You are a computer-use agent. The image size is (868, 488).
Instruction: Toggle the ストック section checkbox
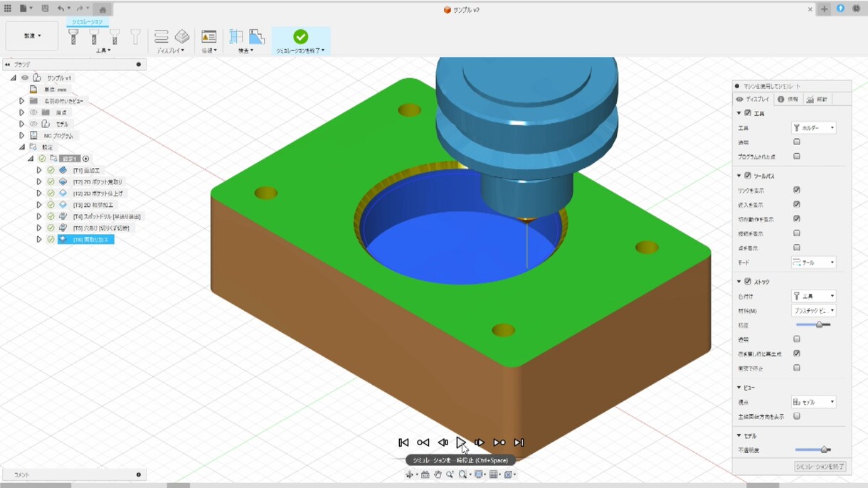[x=748, y=282]
